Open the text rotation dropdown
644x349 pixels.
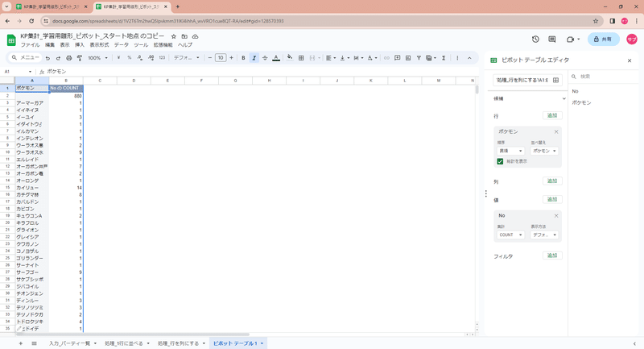coord(372,58)
